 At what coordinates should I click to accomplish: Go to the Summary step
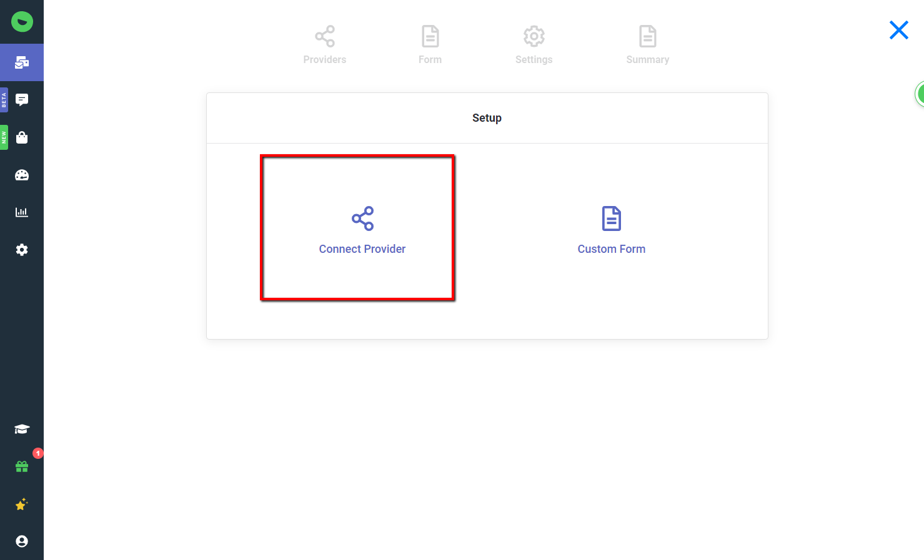pos(647,44)
